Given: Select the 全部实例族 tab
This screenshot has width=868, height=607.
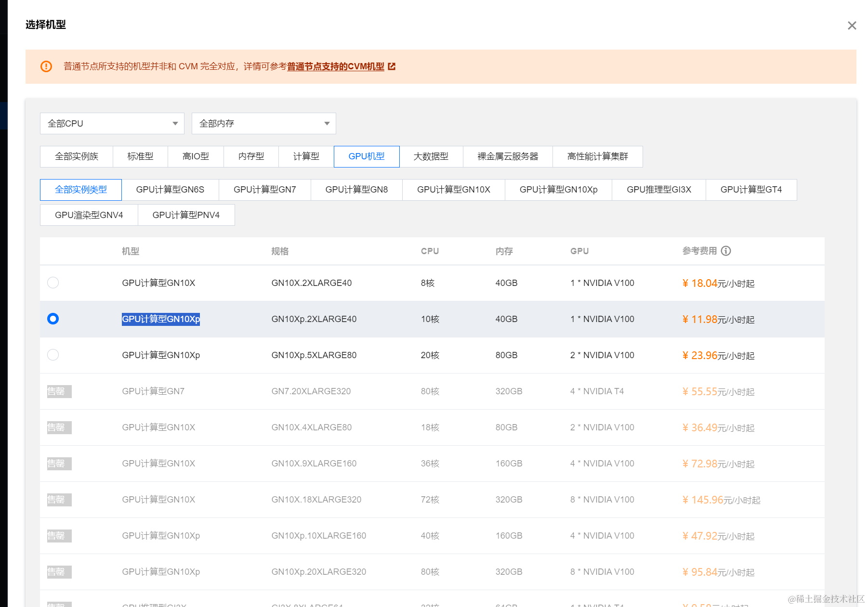Looking at the screenshot, I should [77, 156].
